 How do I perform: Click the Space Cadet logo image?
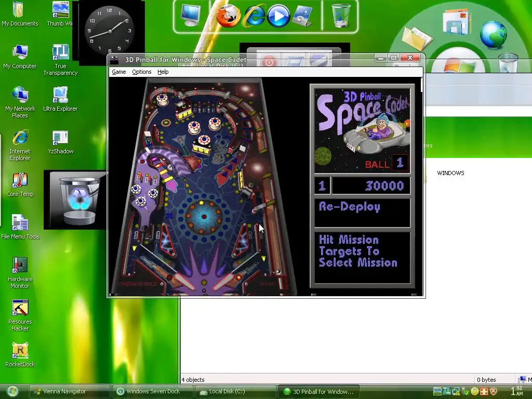362,130
